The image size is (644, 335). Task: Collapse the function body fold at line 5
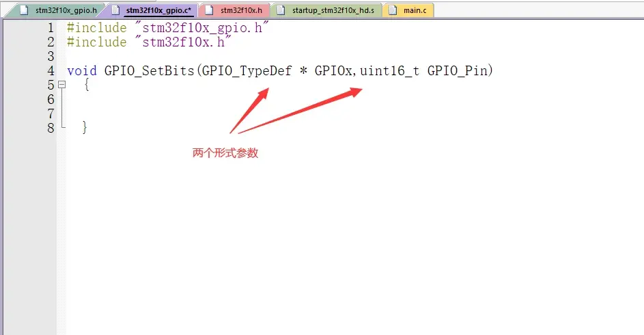coord(61,85)
